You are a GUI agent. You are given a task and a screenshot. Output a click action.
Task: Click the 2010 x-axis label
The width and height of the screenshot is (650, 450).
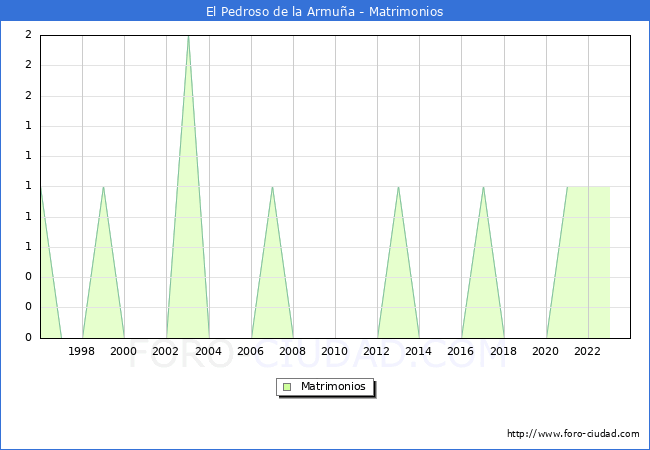click(335, 351)
